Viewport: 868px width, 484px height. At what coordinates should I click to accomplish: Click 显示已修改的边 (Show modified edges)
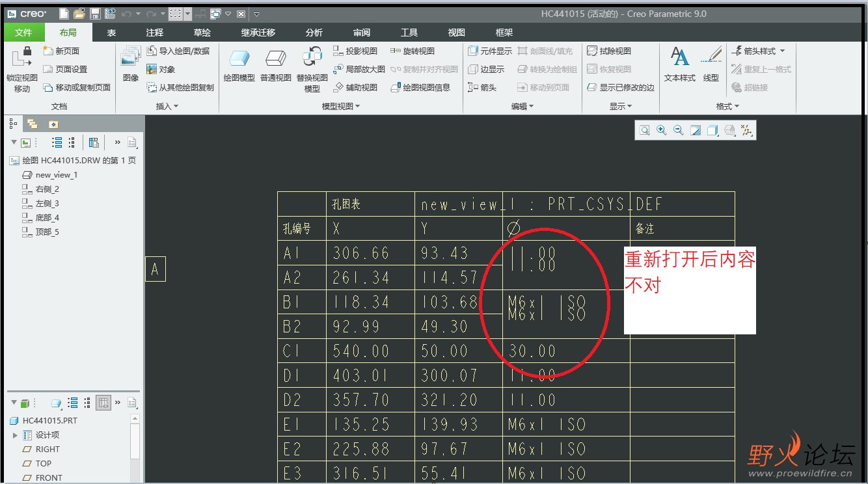tap(621, 87)
